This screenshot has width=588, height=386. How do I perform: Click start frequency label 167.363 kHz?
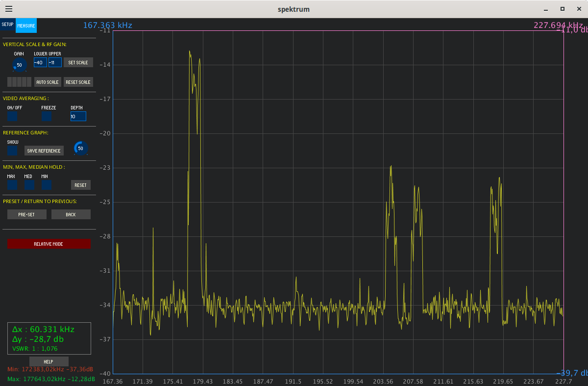(107, 26)
